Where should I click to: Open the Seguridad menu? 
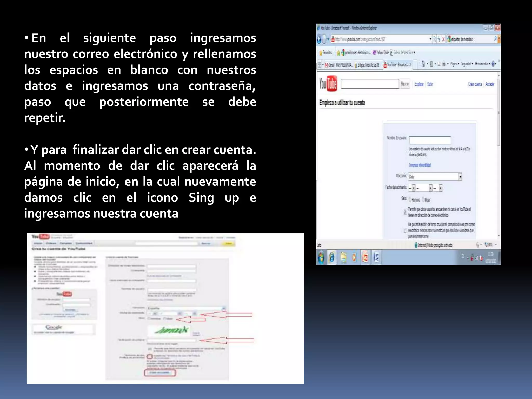(467, 64)
